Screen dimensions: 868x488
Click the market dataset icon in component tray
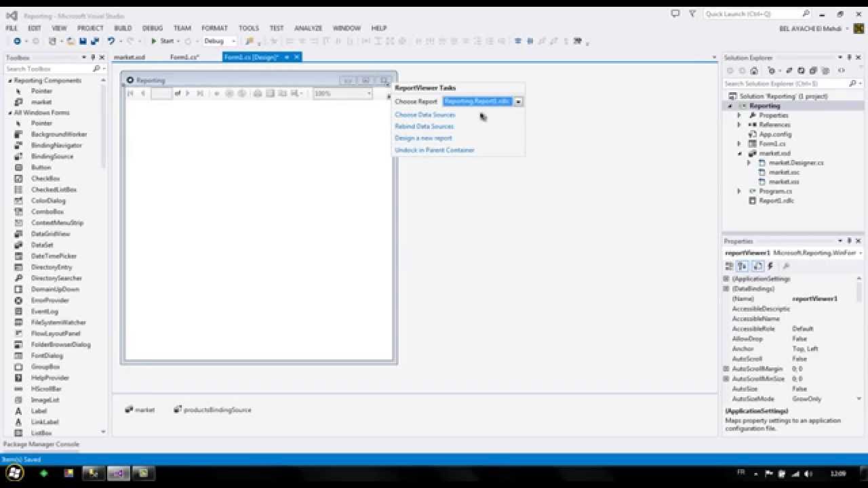pyautogui.click(x=129, y=409)
